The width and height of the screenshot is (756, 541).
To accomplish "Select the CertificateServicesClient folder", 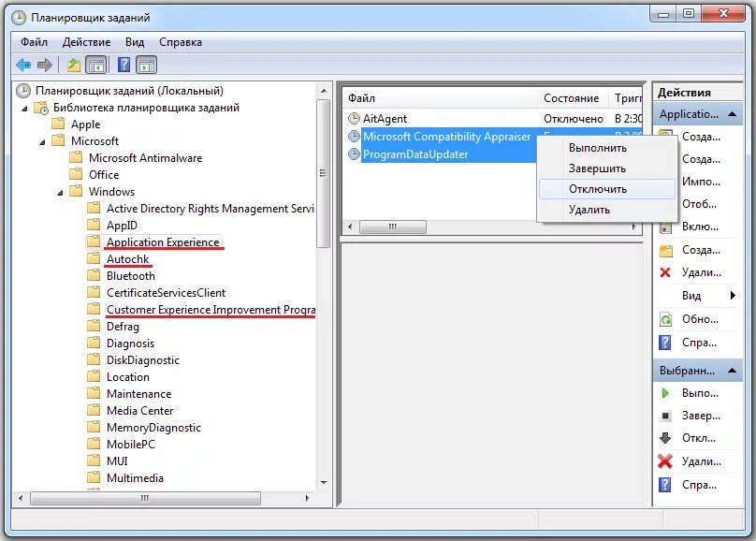I will coord(166,293).
